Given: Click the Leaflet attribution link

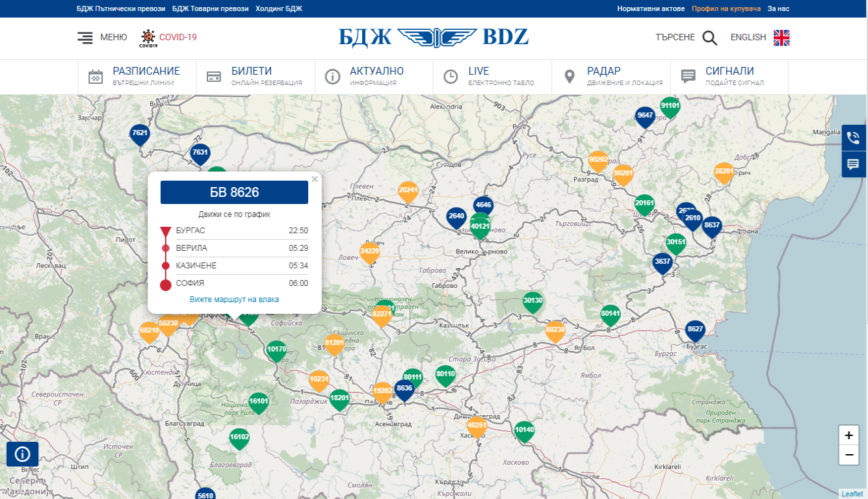Looking at the screenshot, I should (852, 494).
